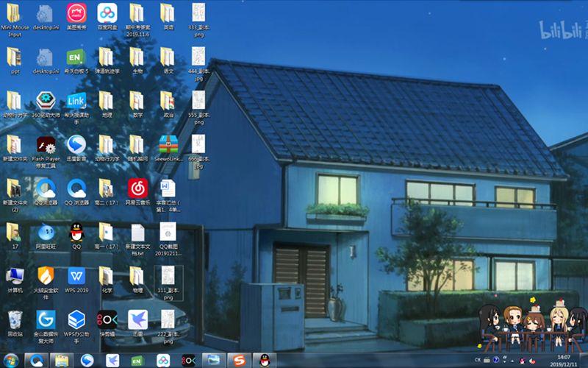Open the 阿里旺旺 desktop shortcut
The height and width of the screenshot is (368, 588).
pos(45,232)
